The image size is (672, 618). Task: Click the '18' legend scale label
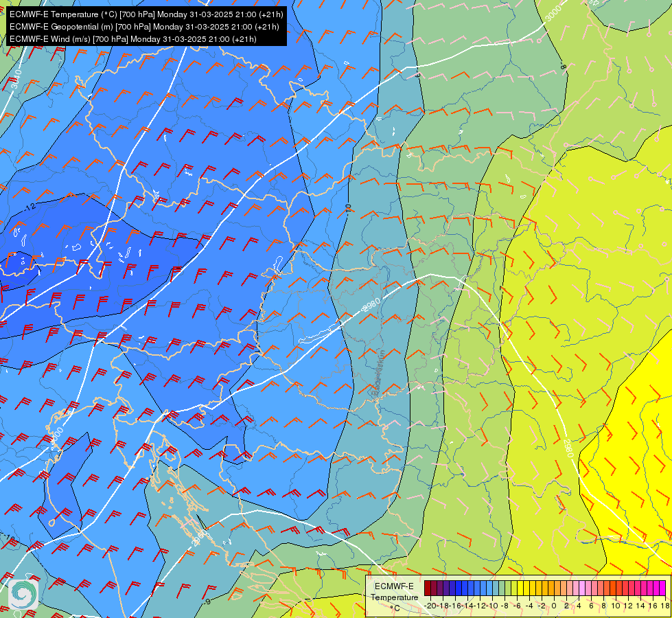[x=665, y=606]
